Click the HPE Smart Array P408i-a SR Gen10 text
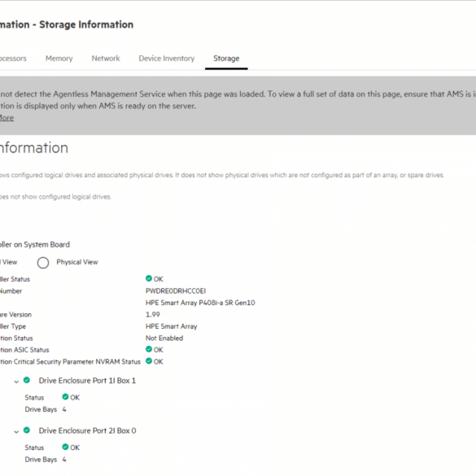The image size is (476, 476). pyautogui.click(x=200, y=303)
